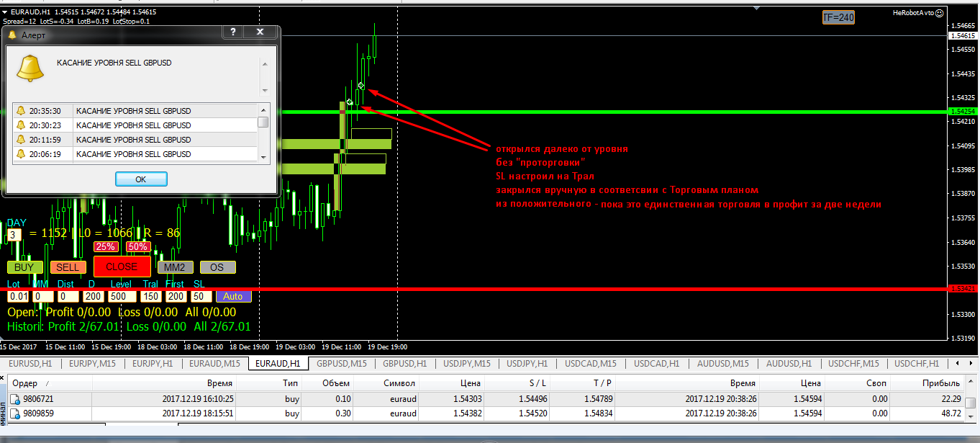Screen dimensions: 980x443
Task: Click the bell icon in Alert title bar
Action: [x=12, y=34]
